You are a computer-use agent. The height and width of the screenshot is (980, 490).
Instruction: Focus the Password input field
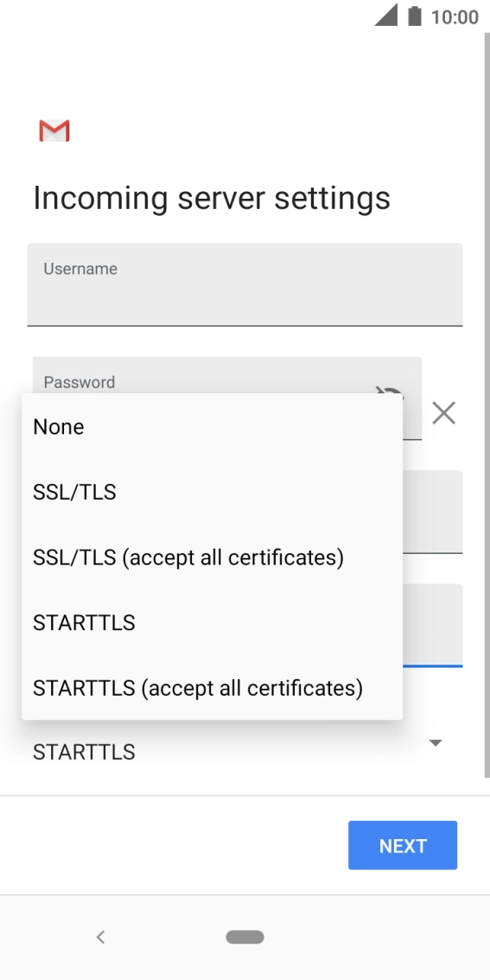pos(227,375)
